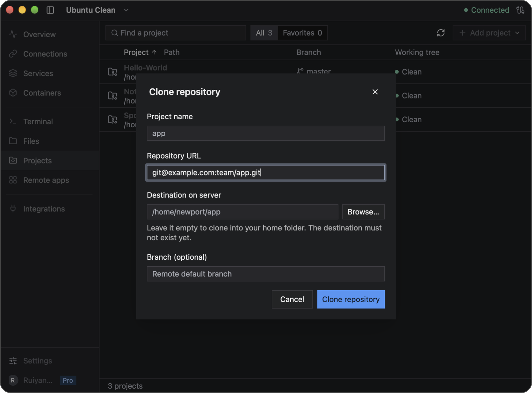532x393 pixels.
Task: Open the Integrations page
Action: pos(50,209)
